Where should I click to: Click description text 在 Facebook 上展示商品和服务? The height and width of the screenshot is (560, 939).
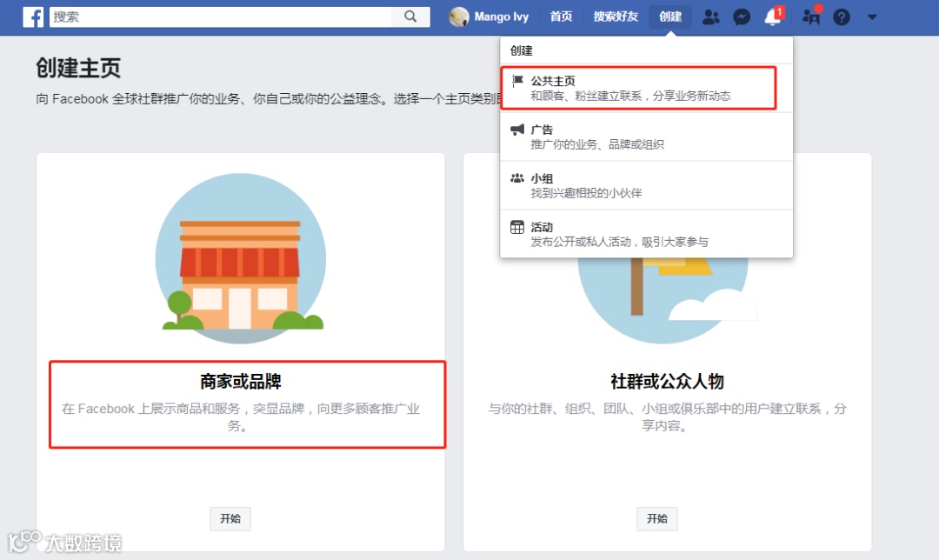click(x=241, y=417)
